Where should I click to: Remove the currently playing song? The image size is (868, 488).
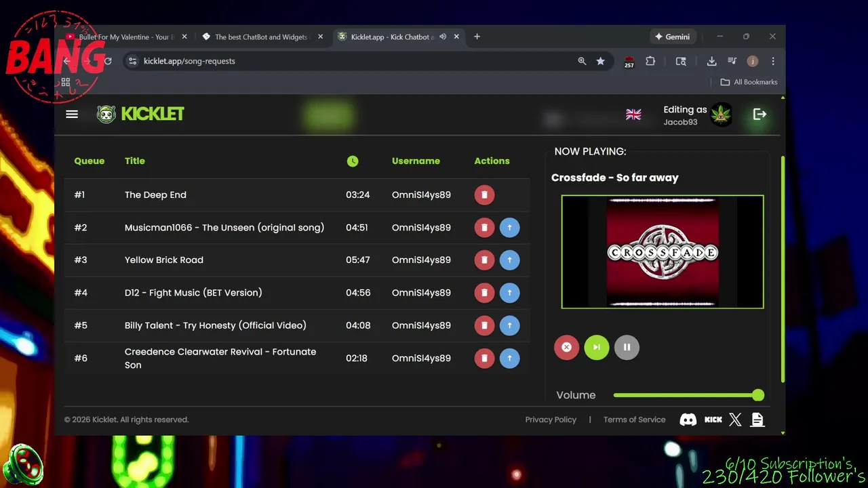[x=566, y=347]
